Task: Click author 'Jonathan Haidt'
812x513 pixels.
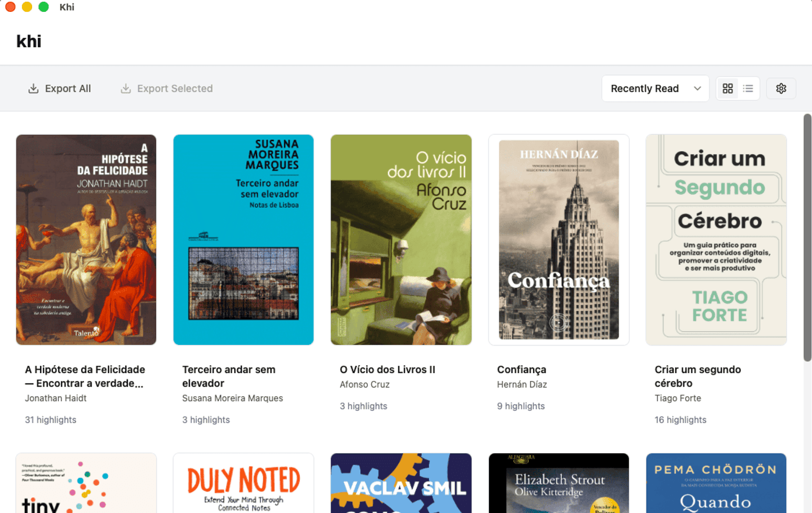Action: 56,398
